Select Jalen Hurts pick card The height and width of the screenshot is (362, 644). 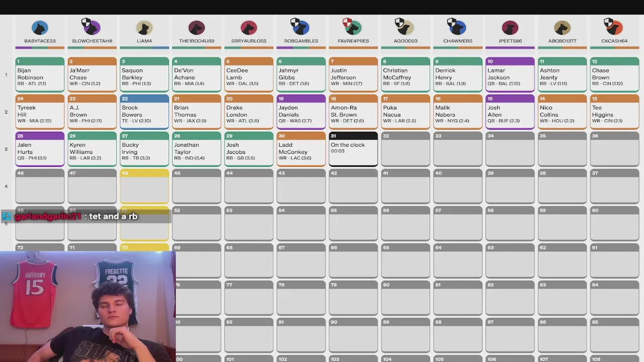pos(40,149)
